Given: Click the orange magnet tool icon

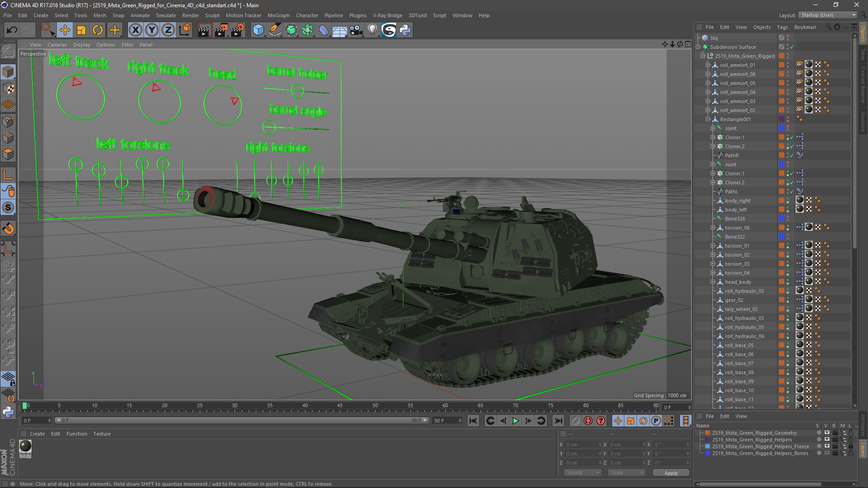Looking at the screenshot, I should [8, 229].
